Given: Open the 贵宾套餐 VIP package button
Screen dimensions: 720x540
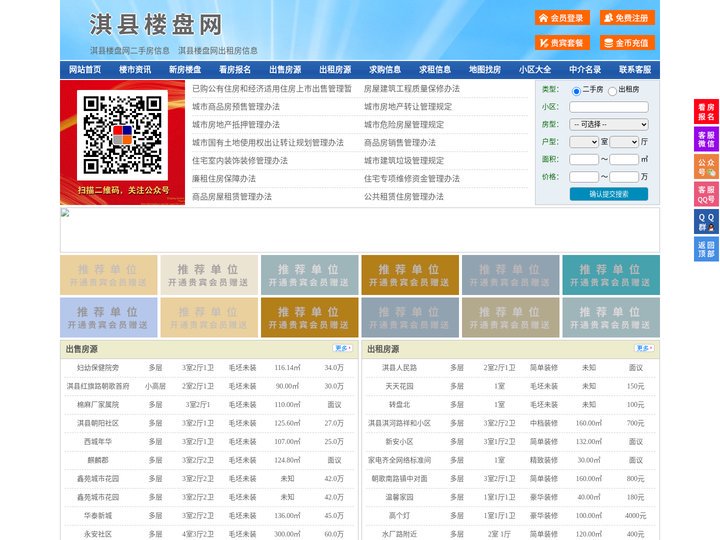Looking at the screenshot, I should (562, 43).
